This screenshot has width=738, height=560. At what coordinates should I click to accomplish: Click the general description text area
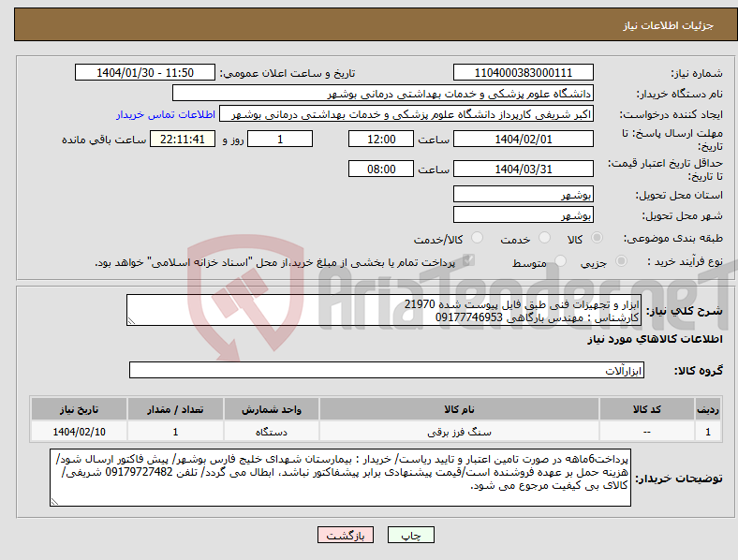tap(384, 310)
